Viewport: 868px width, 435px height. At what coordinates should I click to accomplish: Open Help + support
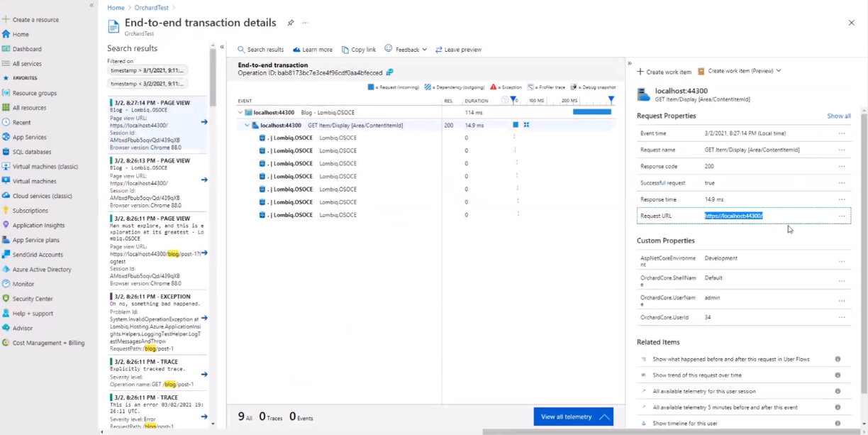click(31, 314)
